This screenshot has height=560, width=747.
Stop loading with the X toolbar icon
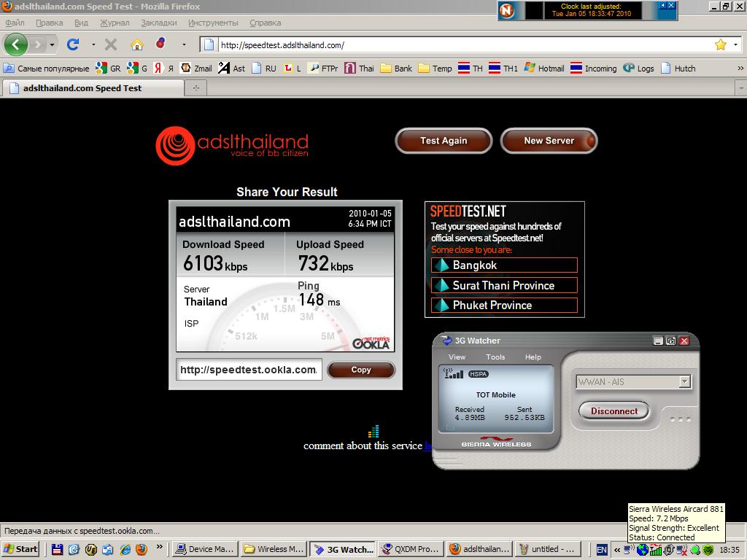(111, 44)
